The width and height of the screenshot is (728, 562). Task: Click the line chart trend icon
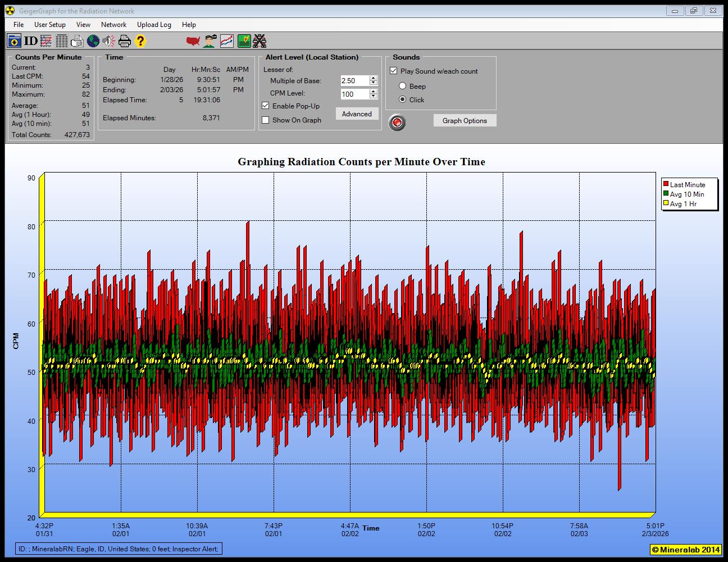[x=227, y=41]
